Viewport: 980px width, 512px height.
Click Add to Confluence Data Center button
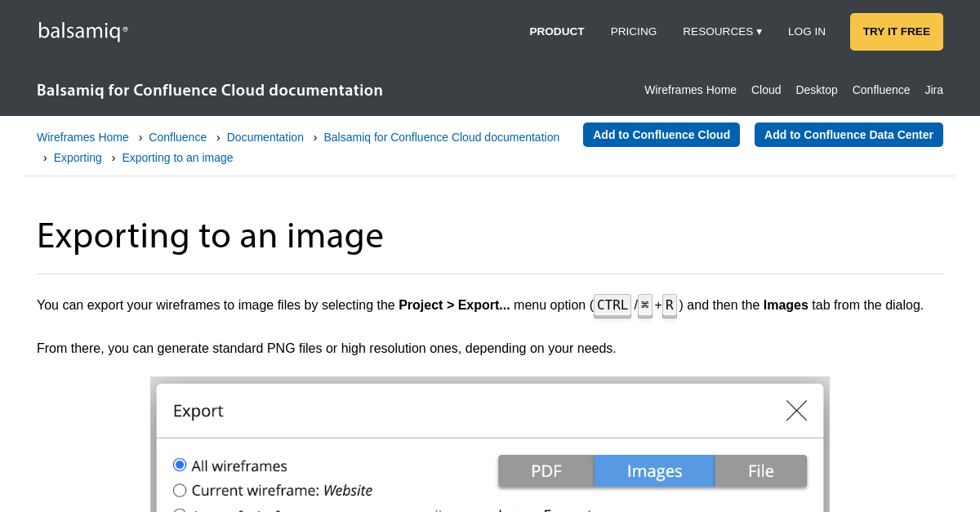coord(848,135)
